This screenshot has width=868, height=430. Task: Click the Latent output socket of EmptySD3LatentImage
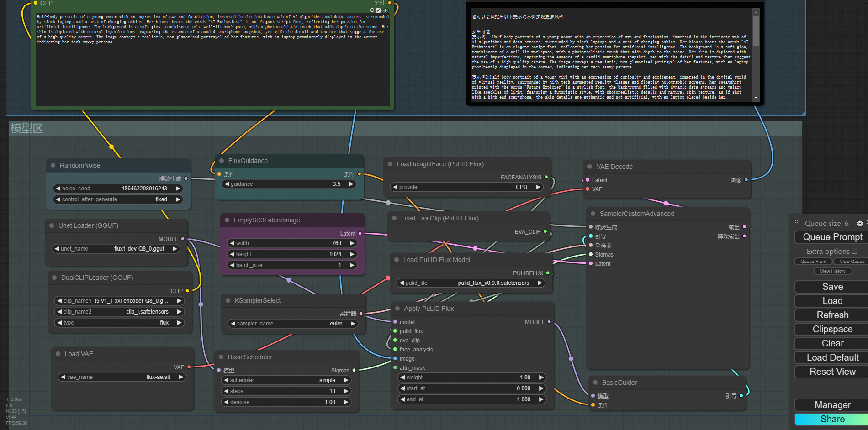360,233
